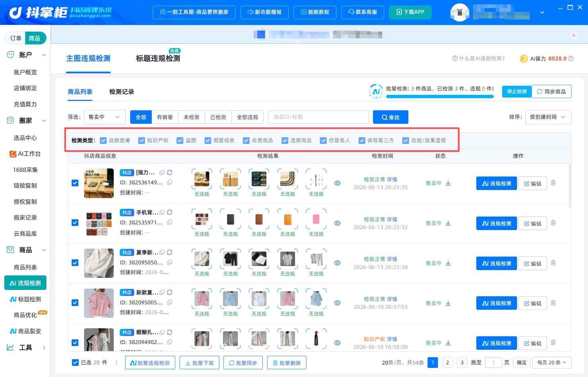Select the 未检测 filter tab
Viewport: 588px width, 377px height.
[x=191, y=117]
